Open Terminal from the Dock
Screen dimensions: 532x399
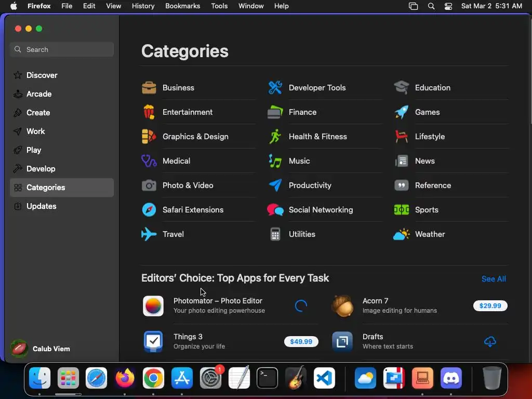268,378
